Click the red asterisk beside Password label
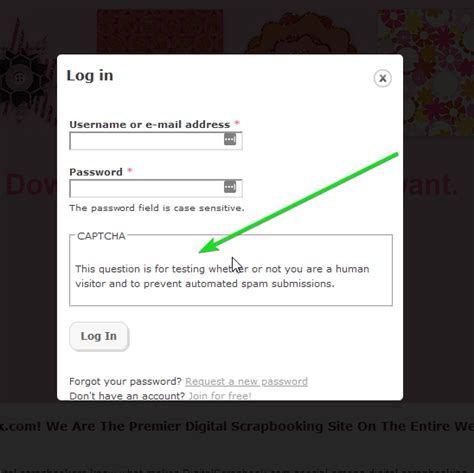This screenshot has height=473, width=474. [130, 171]
